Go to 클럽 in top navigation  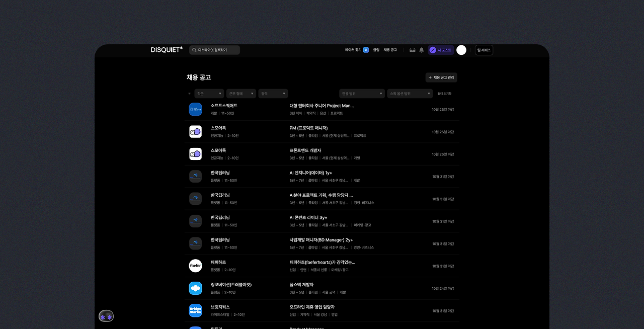(x=376, y=50)
